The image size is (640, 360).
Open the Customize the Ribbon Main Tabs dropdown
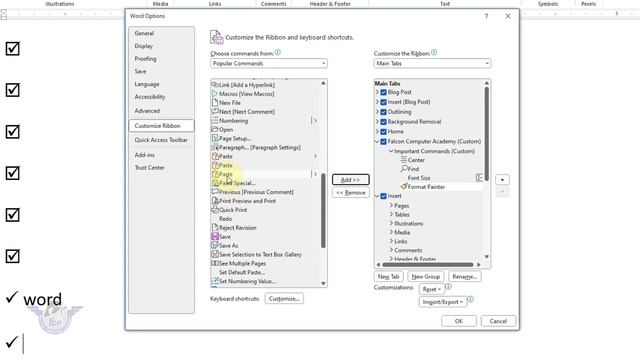(x=432, y=63)
